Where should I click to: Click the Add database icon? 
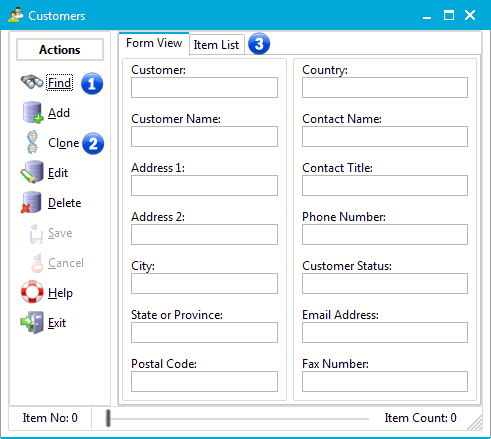pyautogui.click(x=33, y=112)
